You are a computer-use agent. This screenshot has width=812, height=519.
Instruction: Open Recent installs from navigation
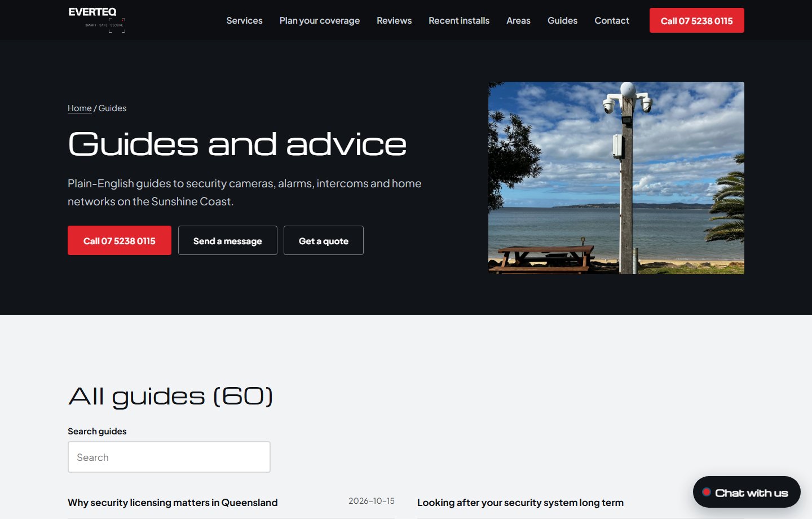point(459,20)
